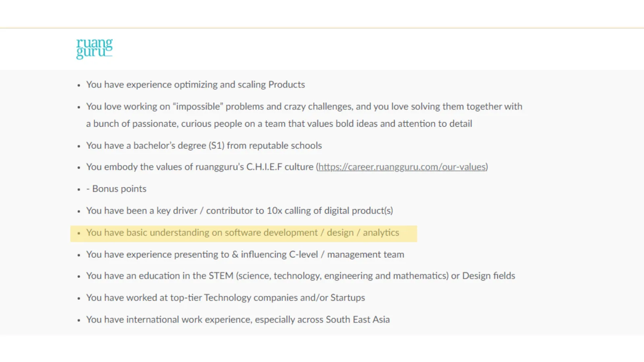Click the 'presenting to C-level' requirement
Screen dimensions: 644x362
tap(245, 254)
